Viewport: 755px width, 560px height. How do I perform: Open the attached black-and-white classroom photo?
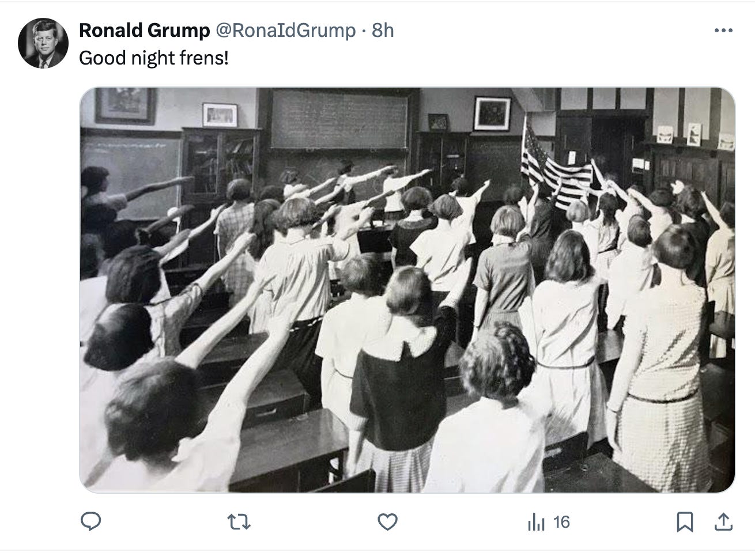[407, 290]
